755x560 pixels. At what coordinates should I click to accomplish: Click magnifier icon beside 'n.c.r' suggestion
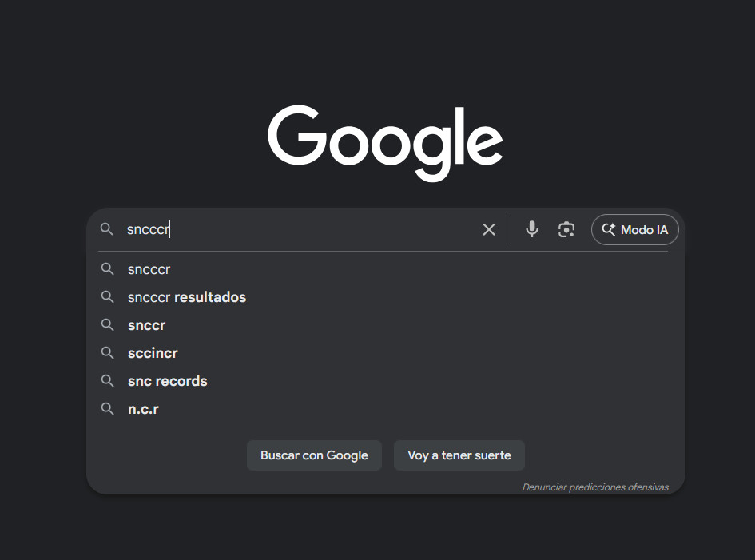[x=108, y=409]
